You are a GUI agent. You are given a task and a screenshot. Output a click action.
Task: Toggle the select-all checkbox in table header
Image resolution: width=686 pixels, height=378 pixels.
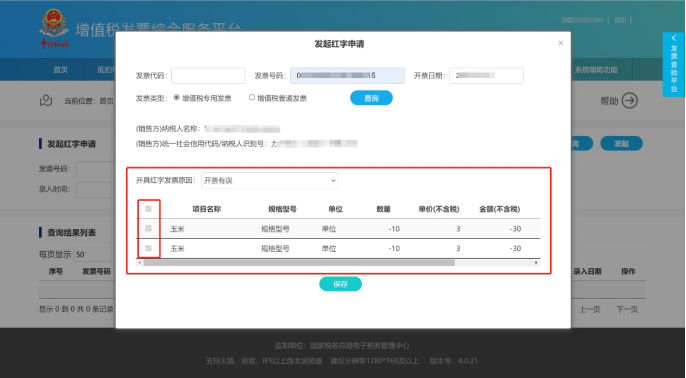(148, 209)
